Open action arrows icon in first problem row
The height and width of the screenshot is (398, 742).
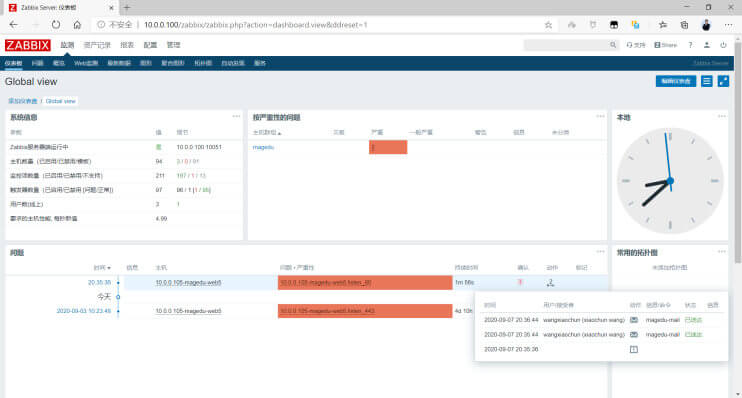550,283
